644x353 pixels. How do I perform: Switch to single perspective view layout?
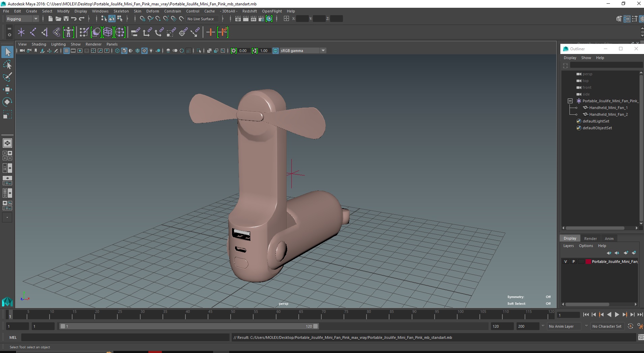pyautogui.click(x=7, y=143)
